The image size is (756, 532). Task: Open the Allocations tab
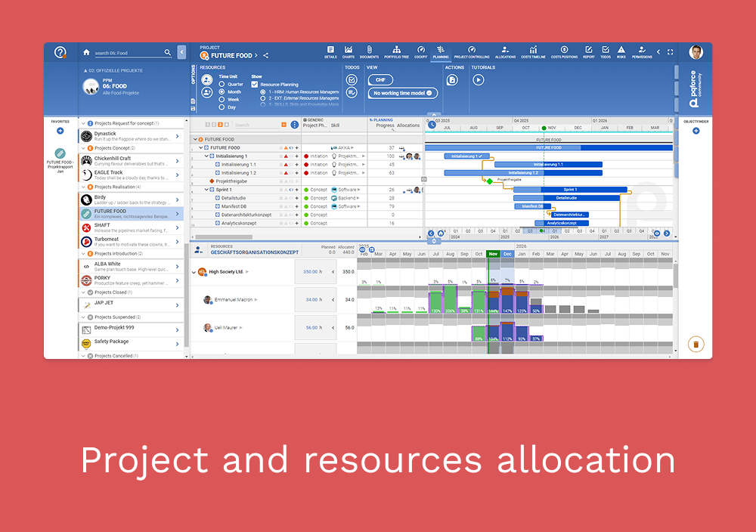click(505, 51)
